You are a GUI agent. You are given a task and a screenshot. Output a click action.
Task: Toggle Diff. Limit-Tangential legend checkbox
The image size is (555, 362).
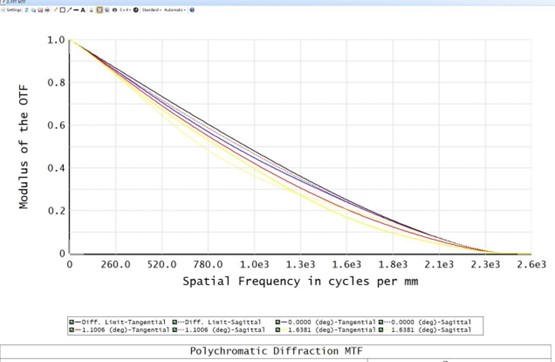click(71, 322)
